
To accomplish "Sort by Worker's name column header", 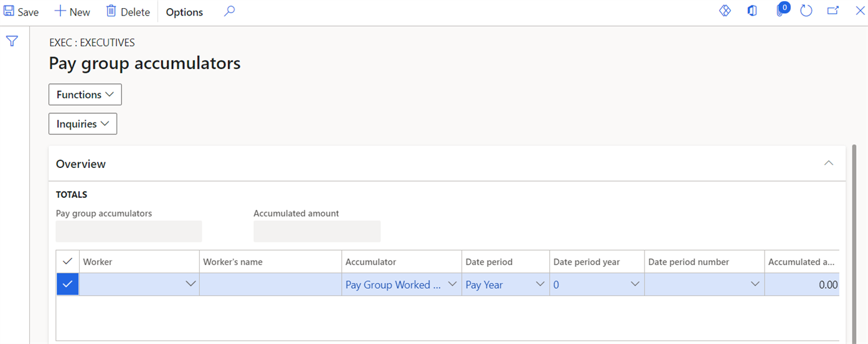I will click(x=270, y=262).
